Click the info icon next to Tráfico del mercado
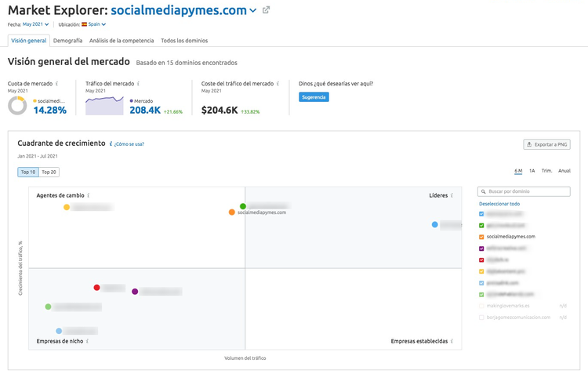Viewport: 588px width, 374px height. tap(138, 84)
